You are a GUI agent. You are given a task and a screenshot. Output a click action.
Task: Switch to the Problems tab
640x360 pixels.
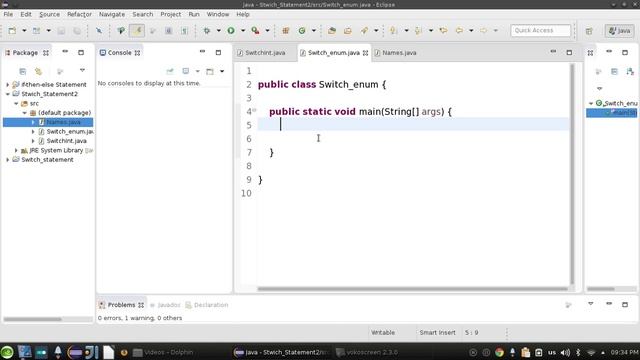(121, 305)
